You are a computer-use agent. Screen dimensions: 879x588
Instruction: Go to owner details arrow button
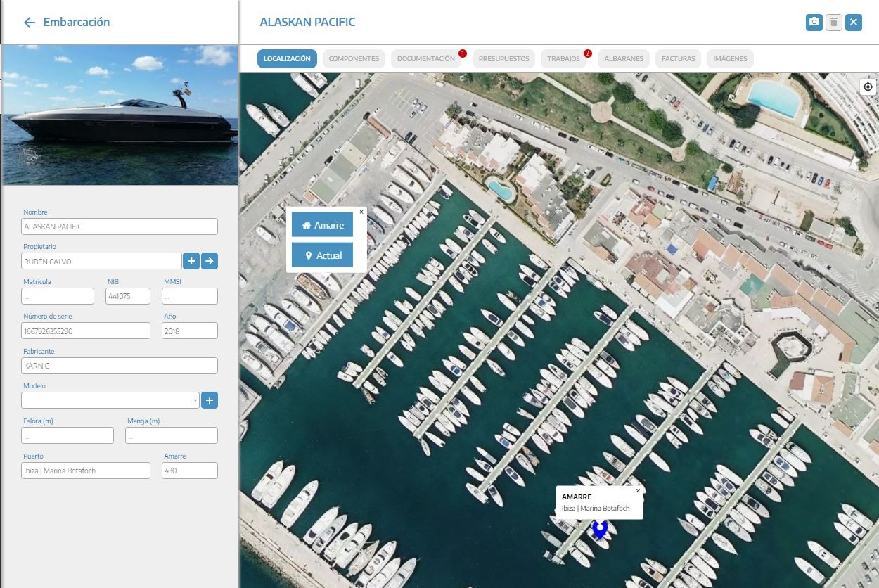210,262
